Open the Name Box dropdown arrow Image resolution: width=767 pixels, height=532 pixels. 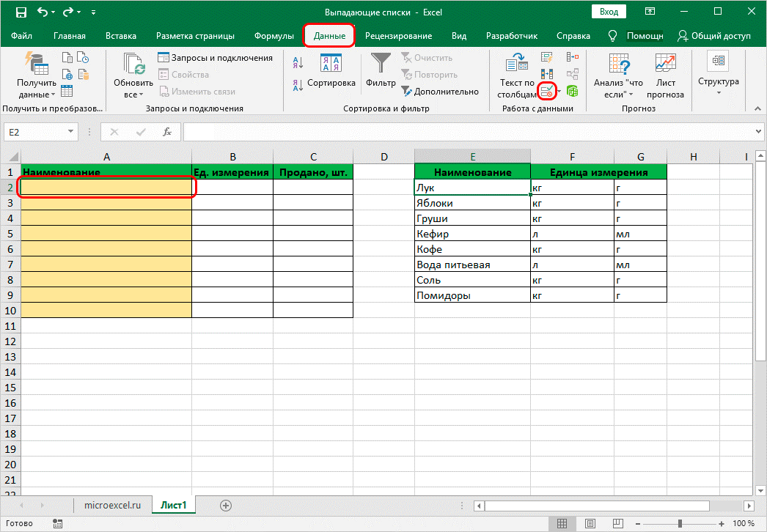point(71,132)
